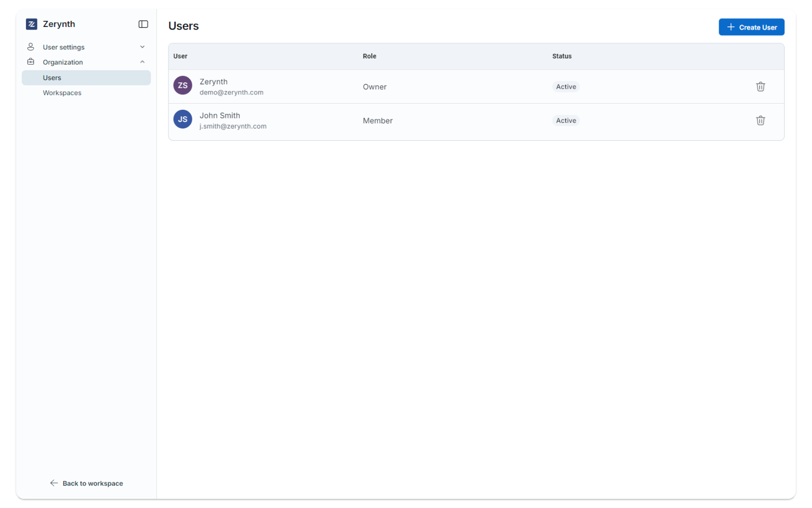Click the JS avatar

point(183,119)
